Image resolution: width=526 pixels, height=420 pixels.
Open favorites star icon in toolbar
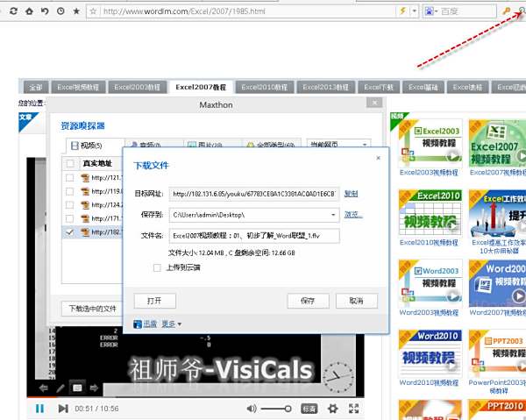pyautogui.click(x=76, y=11)
